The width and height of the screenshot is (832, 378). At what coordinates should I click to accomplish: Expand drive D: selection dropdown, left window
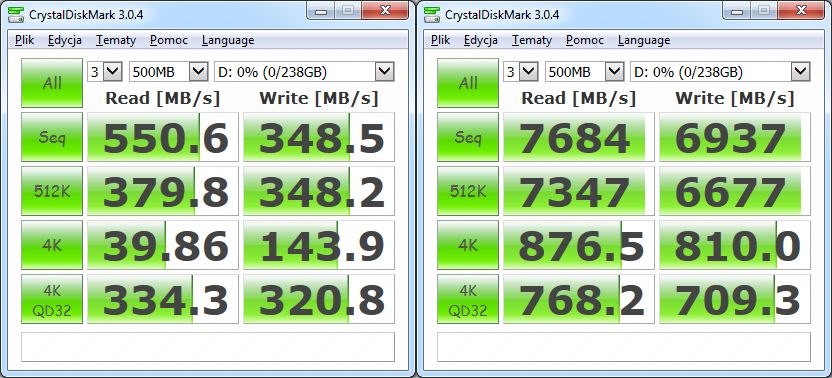point(384,71)
